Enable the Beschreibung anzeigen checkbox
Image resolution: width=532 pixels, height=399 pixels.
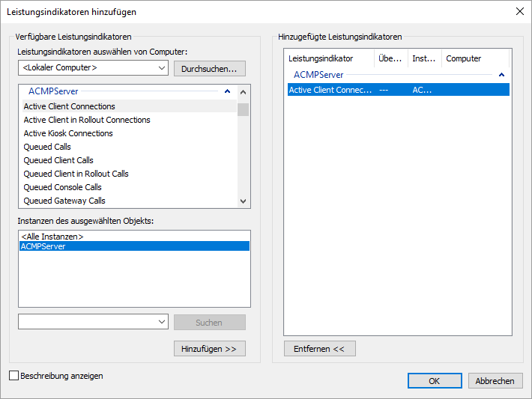tap(13, 377)
